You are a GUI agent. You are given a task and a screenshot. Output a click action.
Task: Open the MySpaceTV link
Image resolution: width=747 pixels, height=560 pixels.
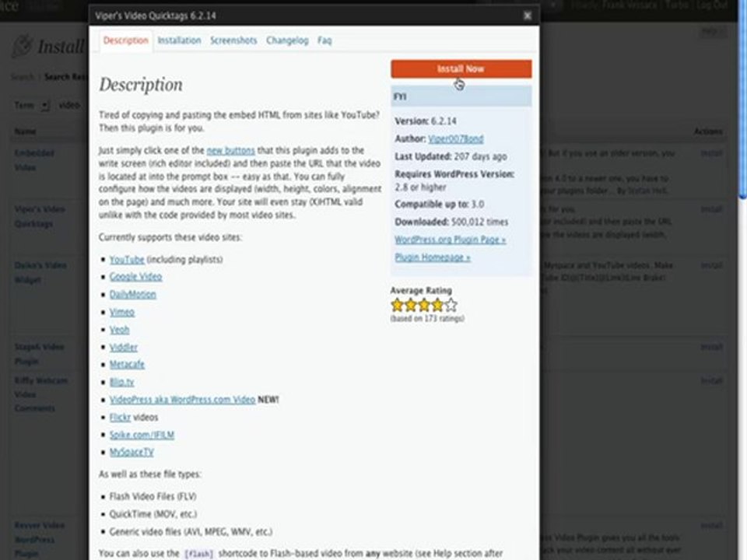click(x=132, y=452)
